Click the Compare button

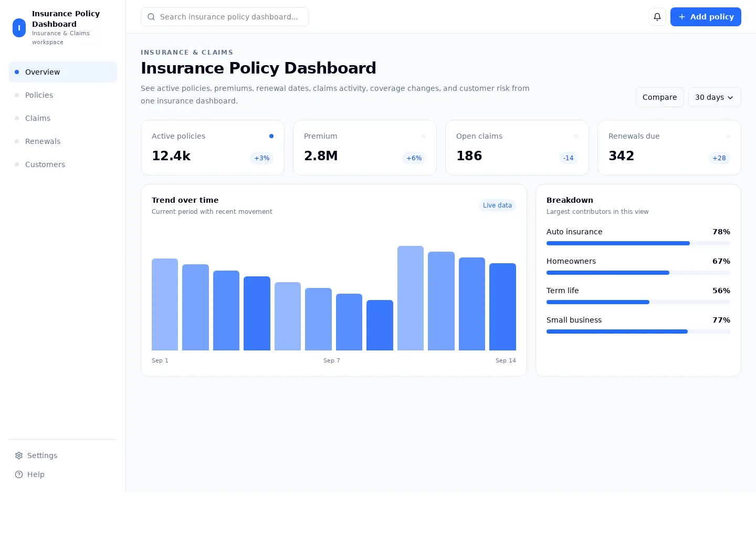coord(659,97)
